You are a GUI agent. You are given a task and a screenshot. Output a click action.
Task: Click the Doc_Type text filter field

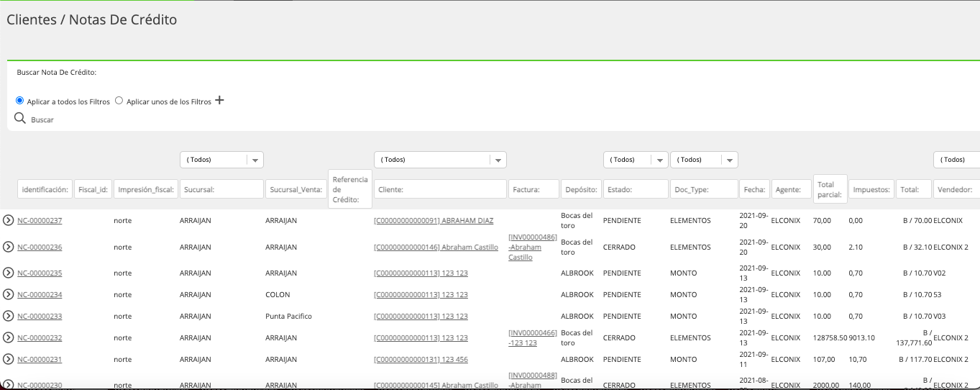point(704,189)
